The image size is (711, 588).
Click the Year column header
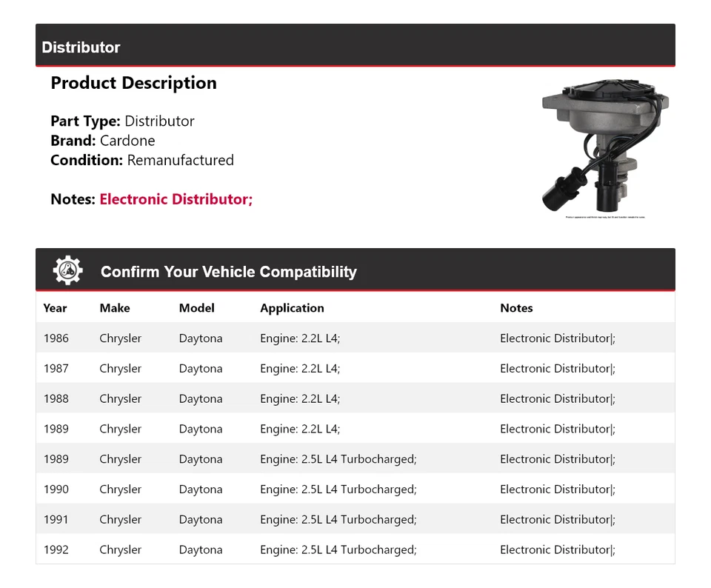click(x=55, y=308)
